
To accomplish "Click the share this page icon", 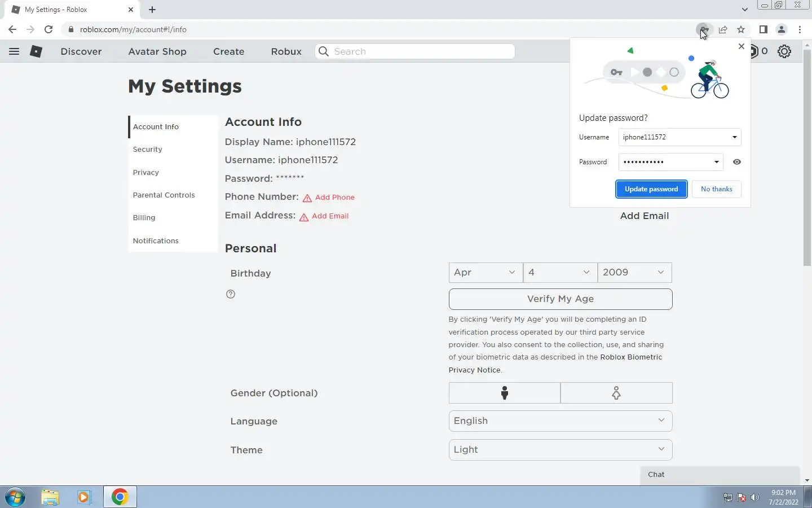I will (723, 29).
